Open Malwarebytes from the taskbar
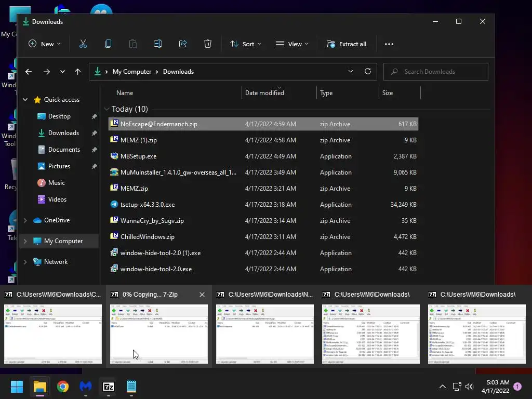The height and width of the screenshot is (399, 532). pos(86,387)
